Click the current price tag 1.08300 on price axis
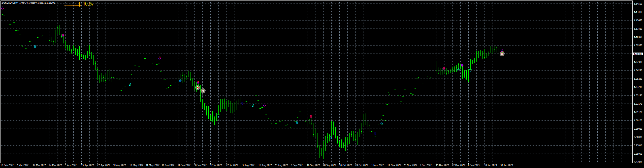644x168 pixels. 638,54
